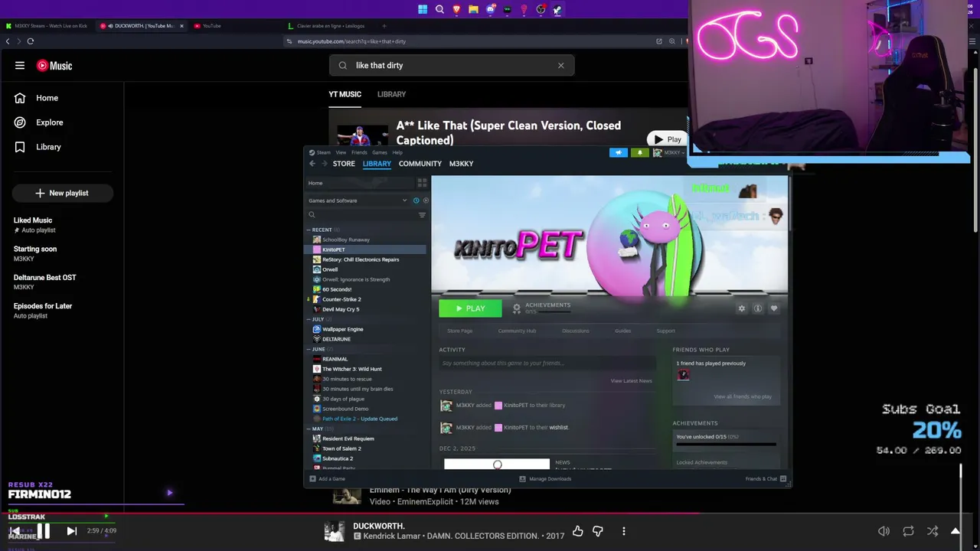The height and width of the screenshot is (551, 980).
Task: Open the Steam taskbar icon
Action: [557, 9]
